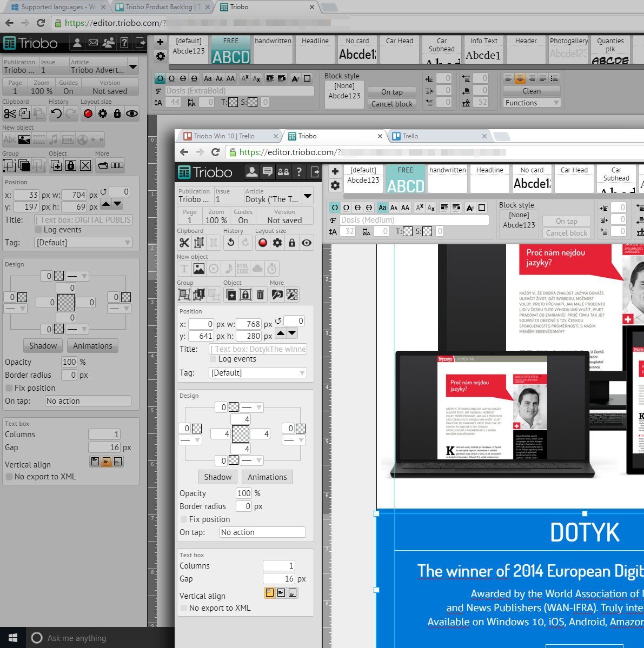Select top vertical align icon in front window
644x648 pixels.
[x=269, y=593]
